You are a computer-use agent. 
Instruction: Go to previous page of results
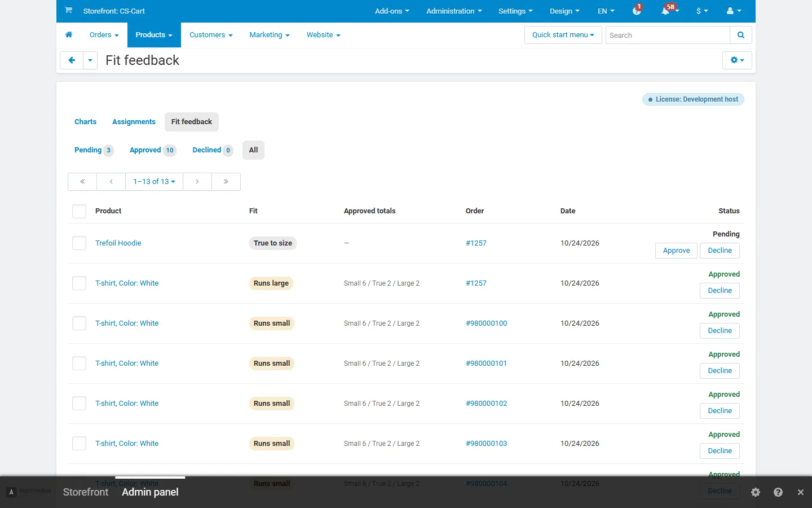[x=111, y=182]
